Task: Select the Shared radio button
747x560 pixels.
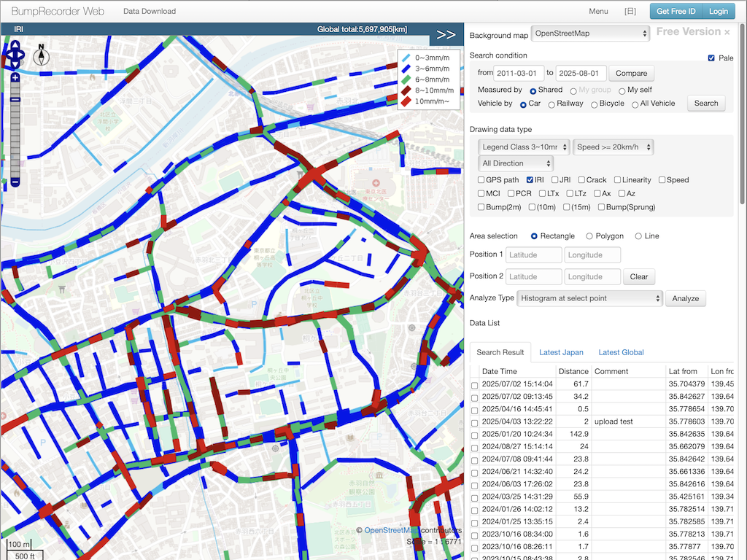Action: click(533, 90)
